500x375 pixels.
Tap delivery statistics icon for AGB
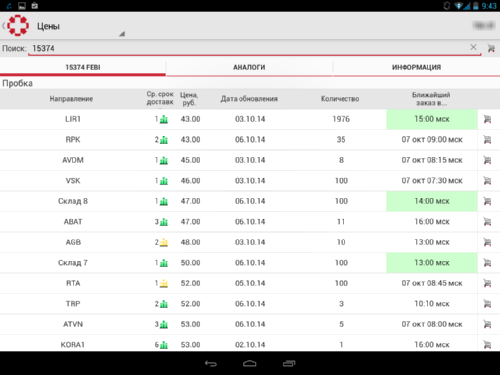[x=164, y=243]
